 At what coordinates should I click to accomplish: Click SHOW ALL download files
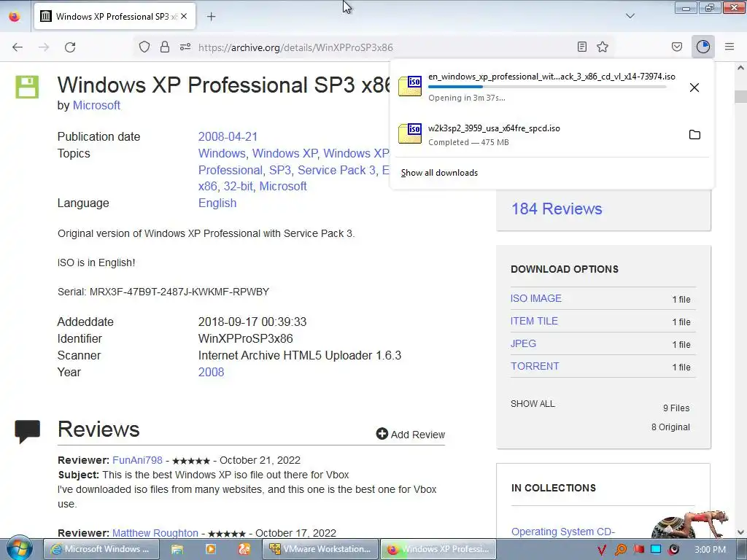(x=533, y=404)
